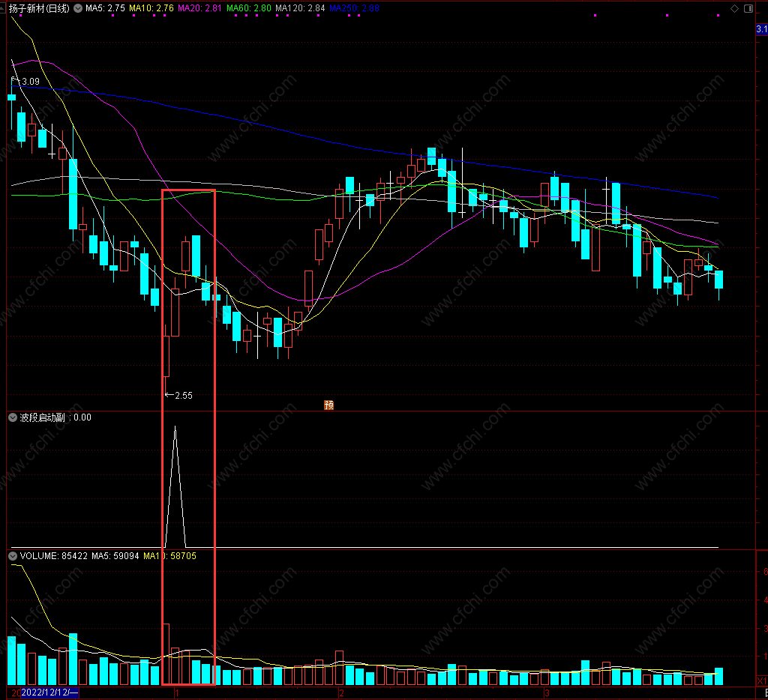Screen dimensions: 768x700
Task: Click month marker 1 on time axis
Action: tap(177, 693)
